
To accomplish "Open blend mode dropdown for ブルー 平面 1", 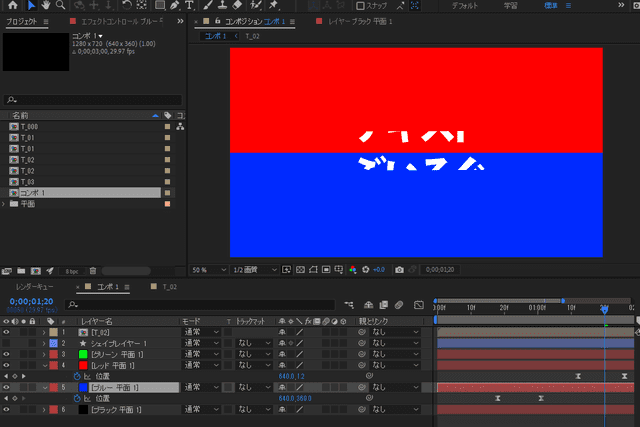I will coord(202,387).
